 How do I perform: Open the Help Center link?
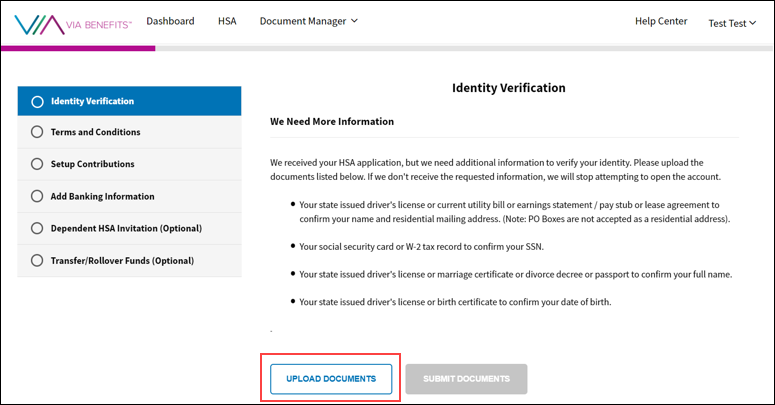click(661, 21)
